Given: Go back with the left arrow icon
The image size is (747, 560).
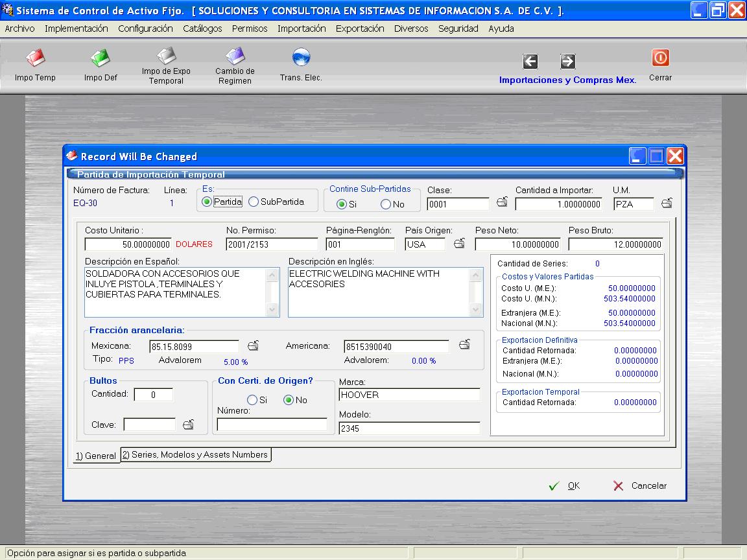Looking at the screenshot, I should pos(530,62).
